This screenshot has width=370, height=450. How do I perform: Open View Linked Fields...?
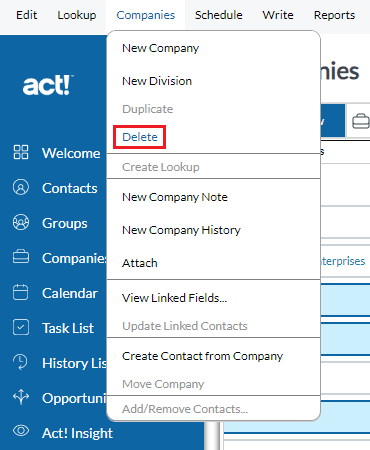175,298
